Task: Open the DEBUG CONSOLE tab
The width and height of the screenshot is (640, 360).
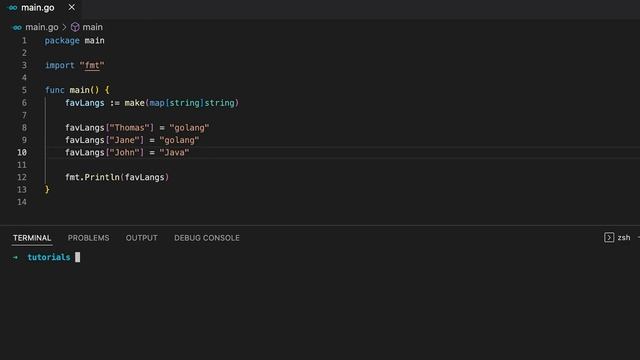Action: coord(207,238)
